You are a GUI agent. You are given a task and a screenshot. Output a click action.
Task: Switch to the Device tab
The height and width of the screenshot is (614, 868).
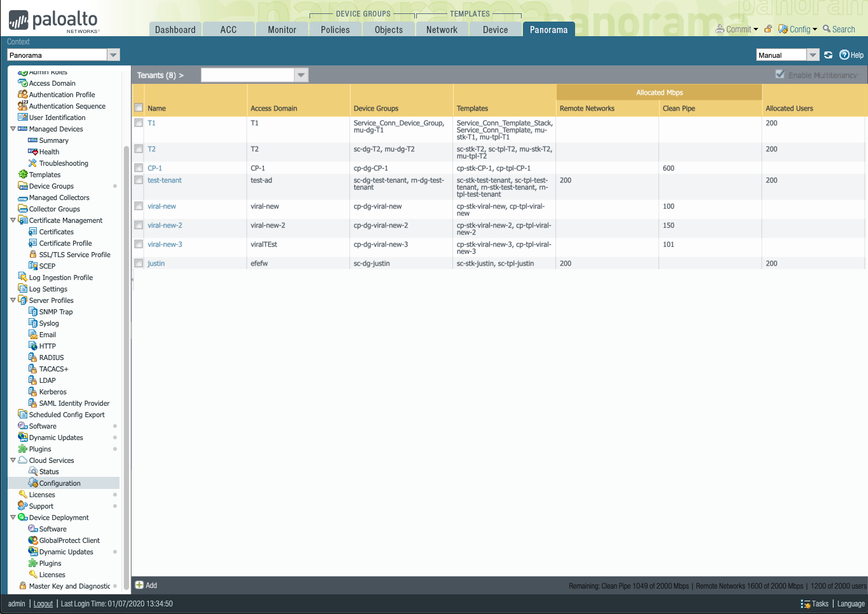click(x=496, y=29)
